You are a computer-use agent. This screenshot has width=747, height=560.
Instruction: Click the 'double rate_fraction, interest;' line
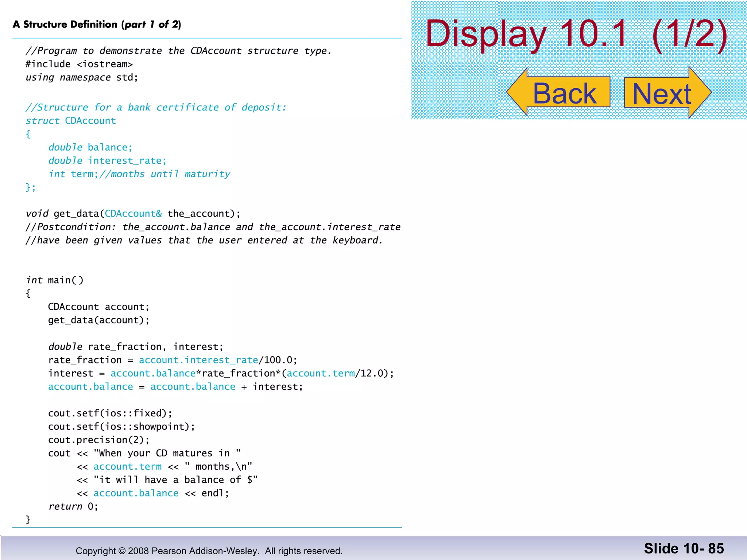click(x=136, y=347)
